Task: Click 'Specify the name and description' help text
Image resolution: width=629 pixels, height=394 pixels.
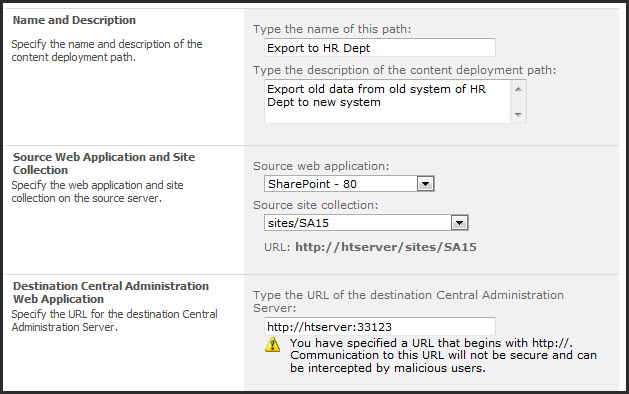Action: click(107, 51)
